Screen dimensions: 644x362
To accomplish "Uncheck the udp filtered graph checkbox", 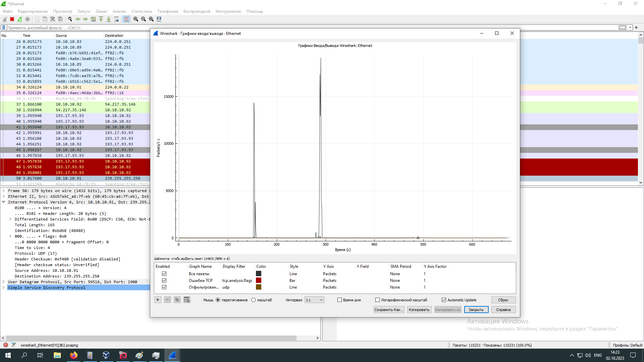I will pyautogui.click(x=164, y=287).
